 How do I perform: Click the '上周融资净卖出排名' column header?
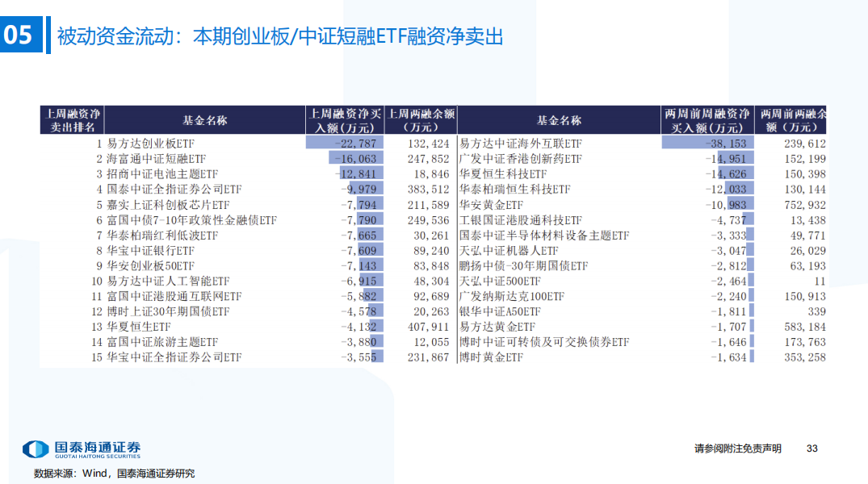point(72,120)
